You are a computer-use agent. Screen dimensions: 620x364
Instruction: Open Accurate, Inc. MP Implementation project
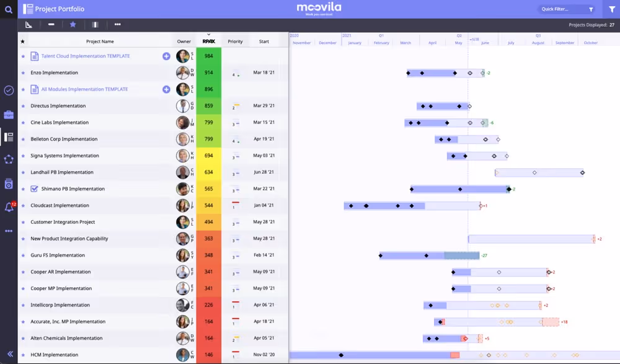[68, 322]
